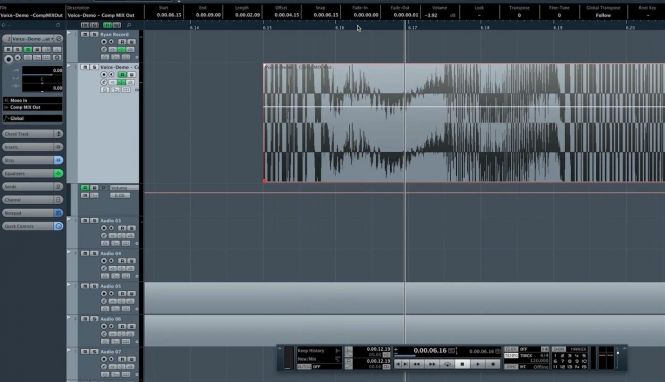The height and width of the screenshot is (382, 665).
Task: Click the Play button in transport panel
Action: pyautogui.click(x=478, y=364)
